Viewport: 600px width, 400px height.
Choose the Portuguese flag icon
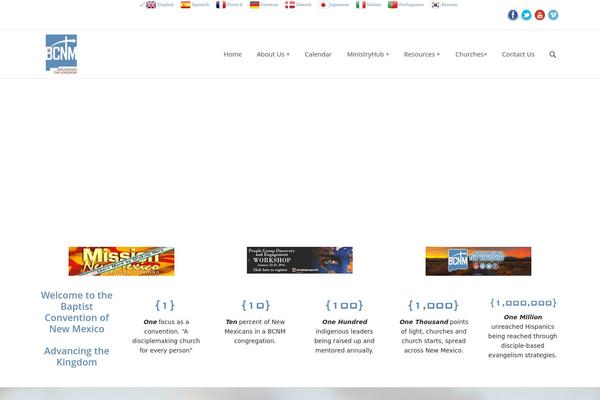pos(393,5)
